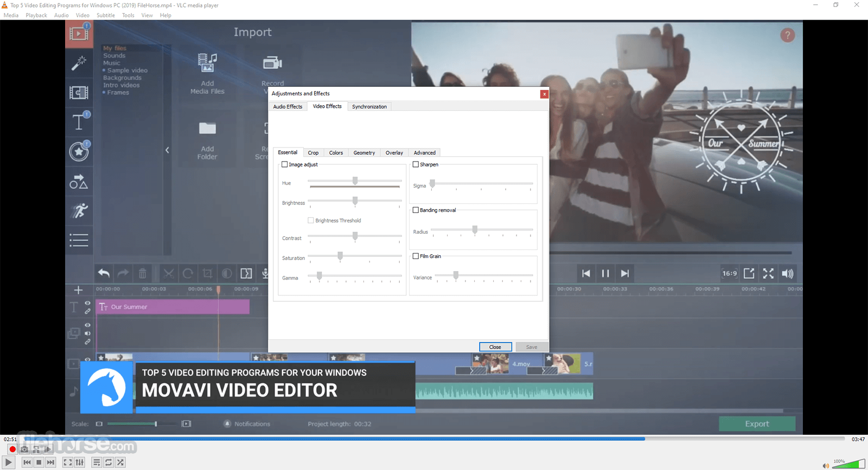The image size is (868, 470).
Task: Click the Contrast slider track
Action: [x=355, y=236]
